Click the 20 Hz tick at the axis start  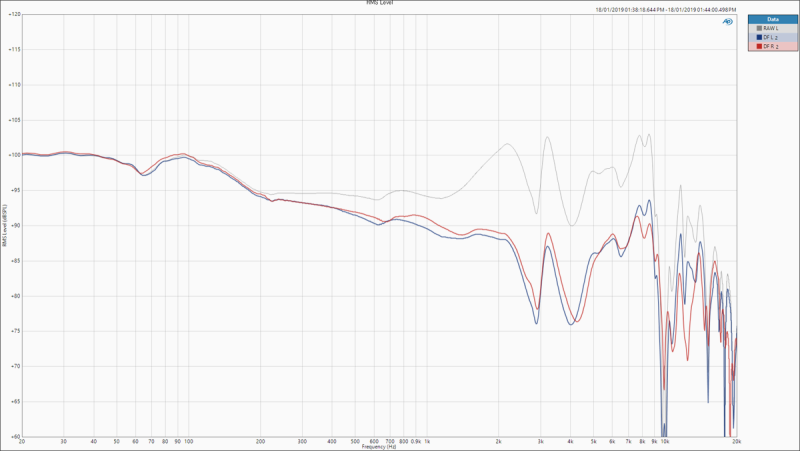(22, 441)
